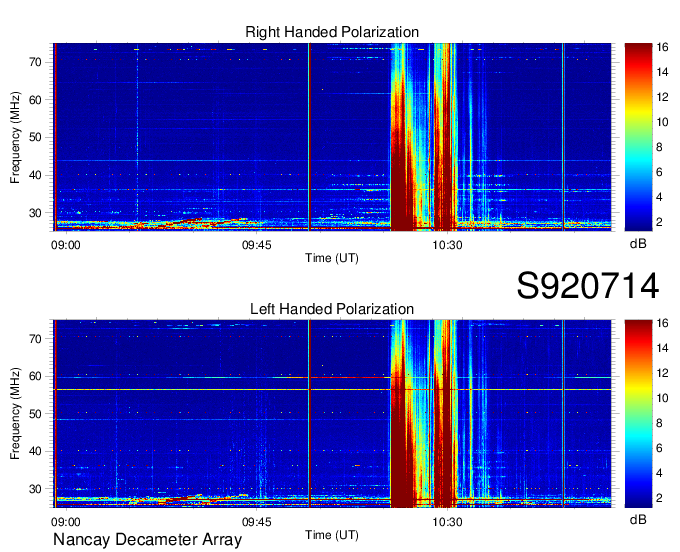This screenshot has width=680, height=552.
Task: Click the top plot's 'Frequency (MHz)' axis label
Action: tap(15, 137)
